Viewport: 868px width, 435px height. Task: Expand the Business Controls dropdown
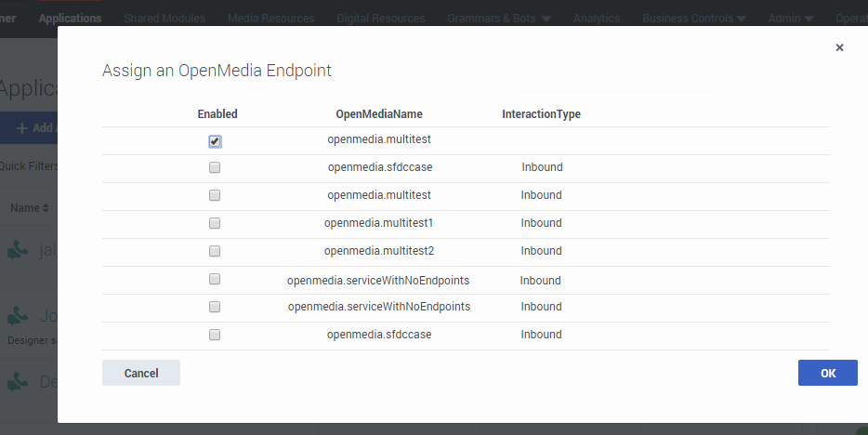[742, 18]
